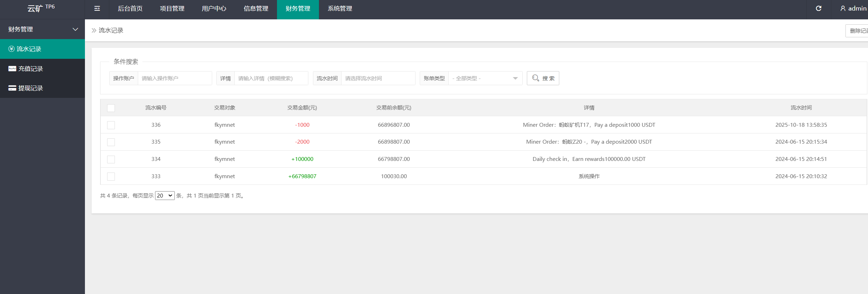Switch to the 用户中心 top menu
Viewport: 868px width, 294px height.
pos(214,9)
